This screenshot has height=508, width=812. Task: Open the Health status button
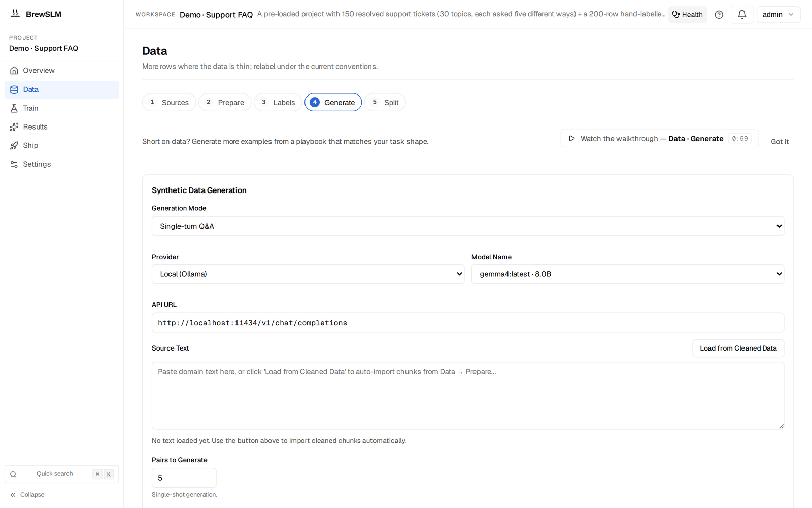point(687,15)
